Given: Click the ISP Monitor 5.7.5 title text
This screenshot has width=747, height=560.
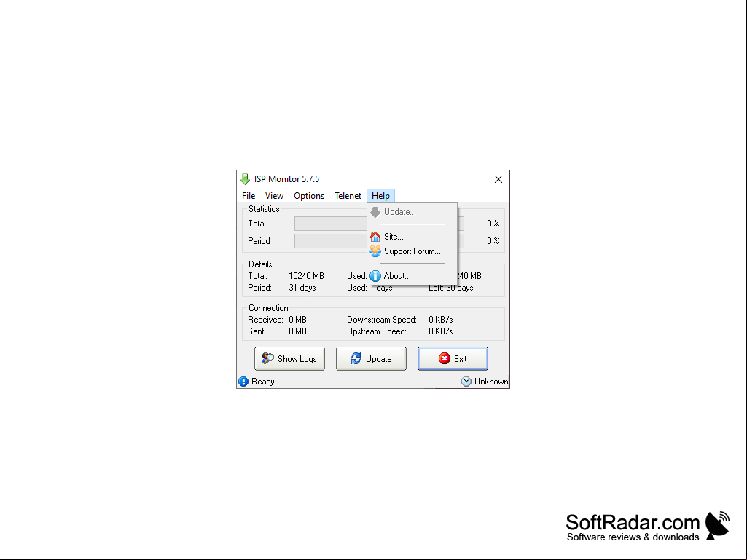Looking at the screenshot, I should tap(287, 179).
